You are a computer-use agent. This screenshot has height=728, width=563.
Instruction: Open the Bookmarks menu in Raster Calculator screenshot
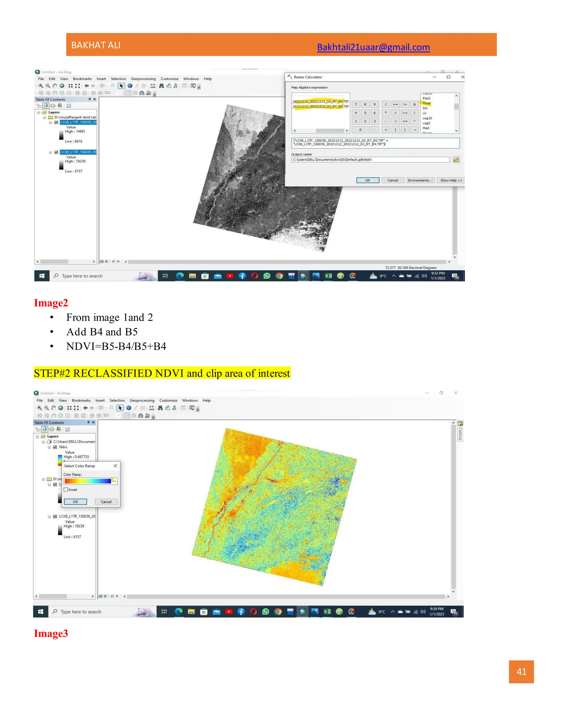(x=82, y=79)
